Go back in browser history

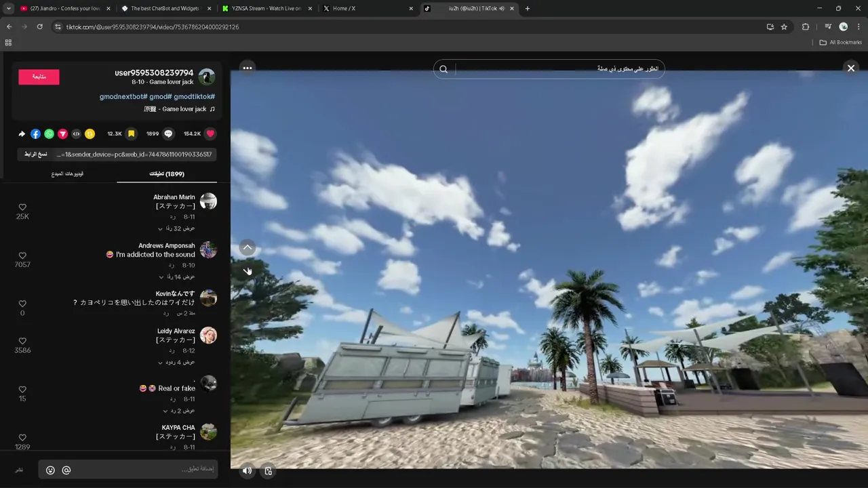click(9, 26)
